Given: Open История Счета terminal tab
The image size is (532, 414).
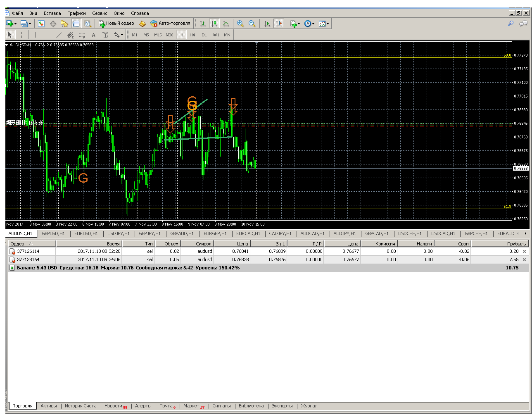Looking at the screenshot, I should pyautogui.click(x=81, y=406).
